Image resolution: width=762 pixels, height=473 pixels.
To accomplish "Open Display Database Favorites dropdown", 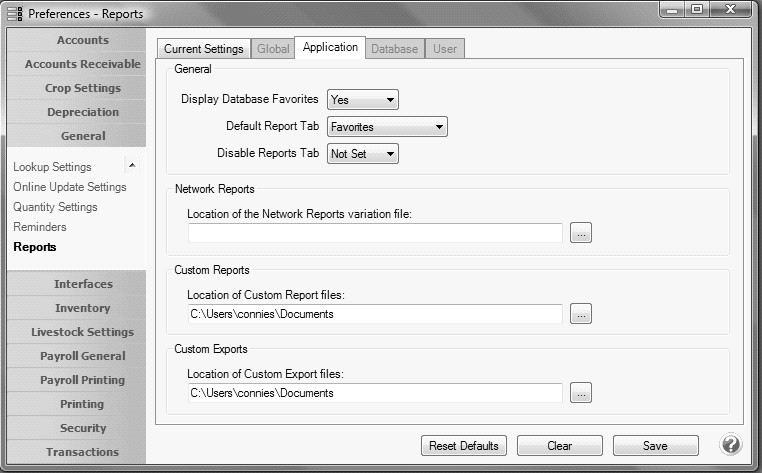I will coord(363,99).
